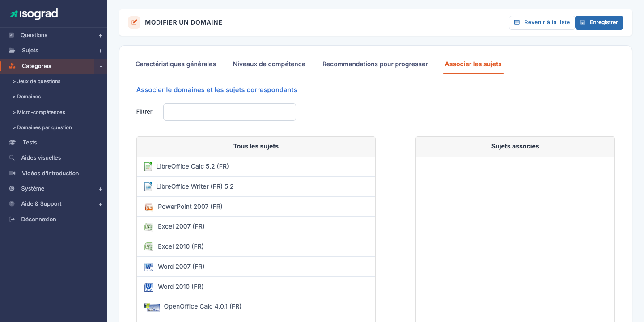Viewport: 644px width, 322px height.
Task: Collapse the Catégories menu with minus sign
Action: click(101, 66)
